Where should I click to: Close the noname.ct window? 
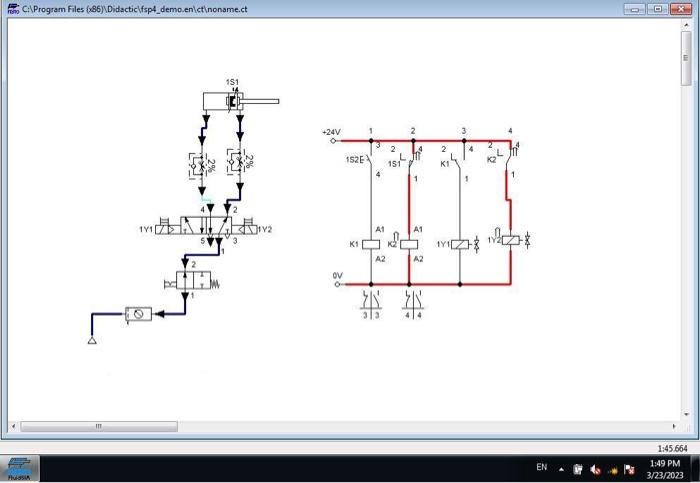(x=681, y=8)
